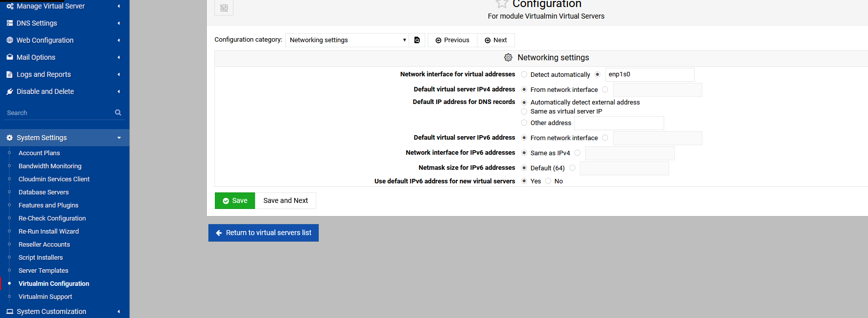This screenshot has height=318, width=868.
Task: Click the Logs and Reports document icon
Action: 10,74
